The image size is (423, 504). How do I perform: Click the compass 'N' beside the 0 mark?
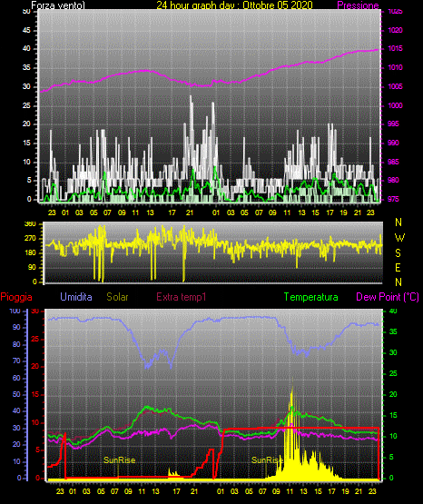(398, 282)
